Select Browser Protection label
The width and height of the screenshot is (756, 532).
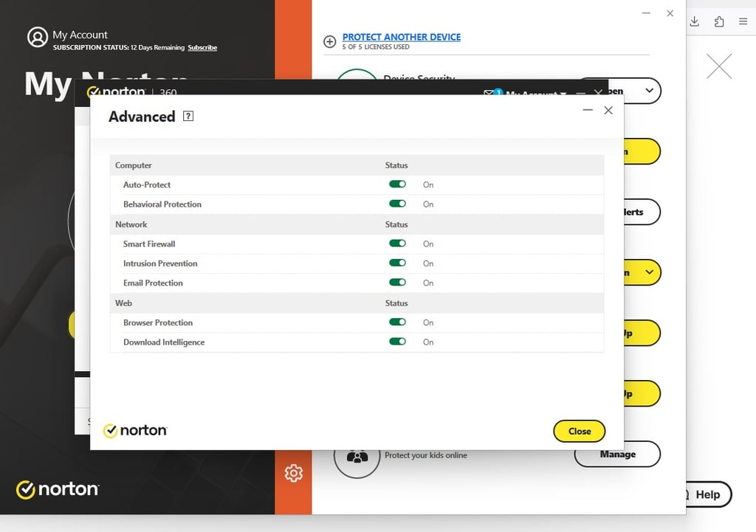click(158, 323)
